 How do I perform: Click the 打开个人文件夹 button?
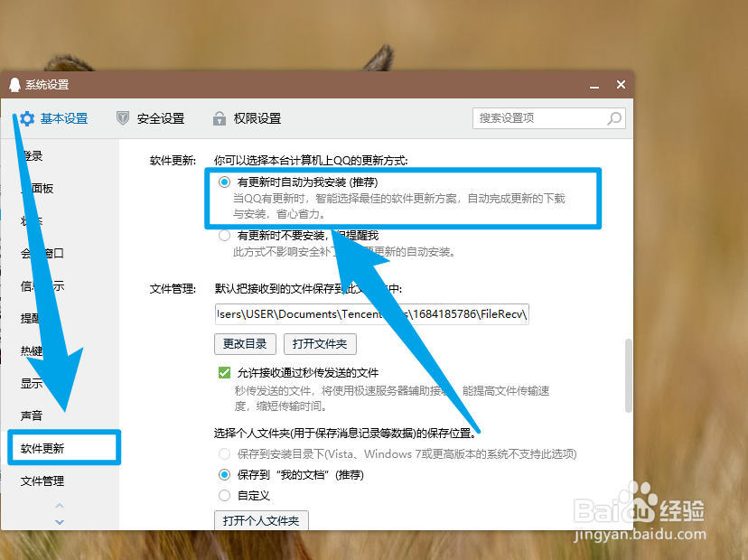pyautogui.click(x=261, y=520)
